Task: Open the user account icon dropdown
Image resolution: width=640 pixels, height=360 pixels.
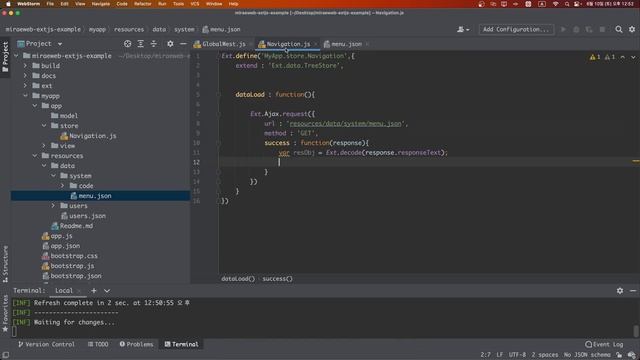Action: pos(463,29)
